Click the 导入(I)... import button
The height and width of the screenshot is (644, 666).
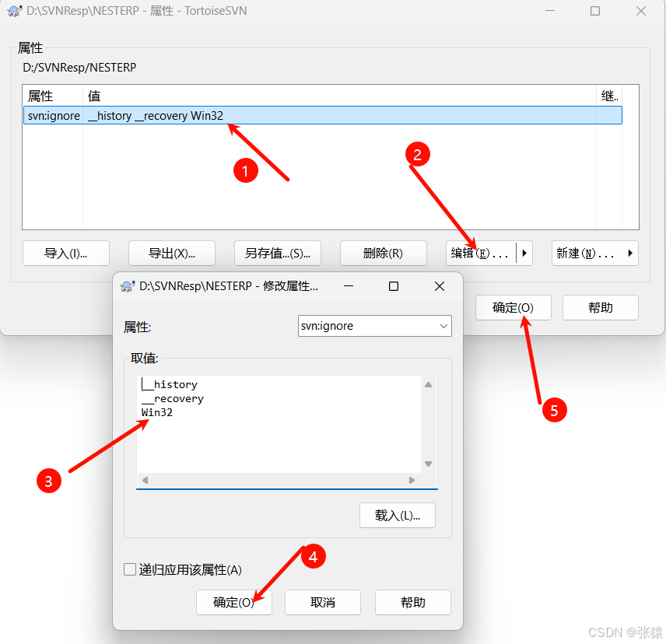pyautogui.click(x=66, y=254)
